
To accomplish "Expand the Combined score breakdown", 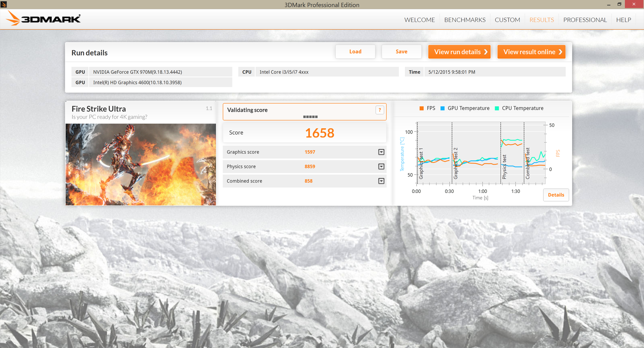I will (381, 181).
